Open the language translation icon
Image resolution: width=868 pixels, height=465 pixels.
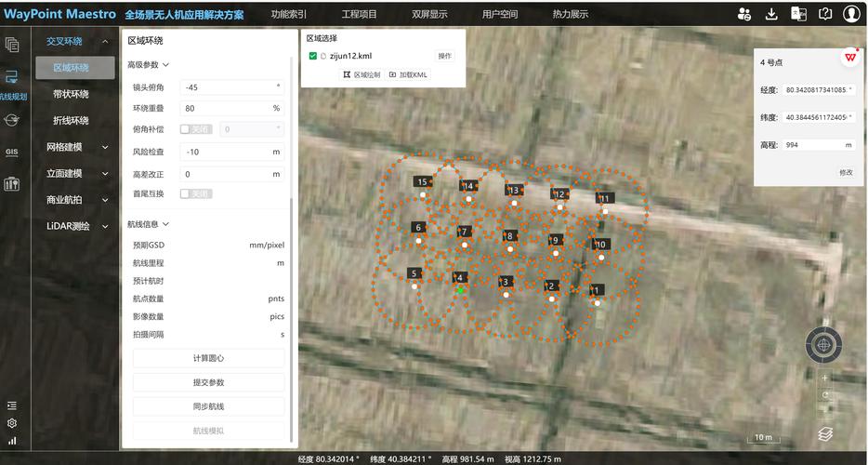click(x=798, y=14)
